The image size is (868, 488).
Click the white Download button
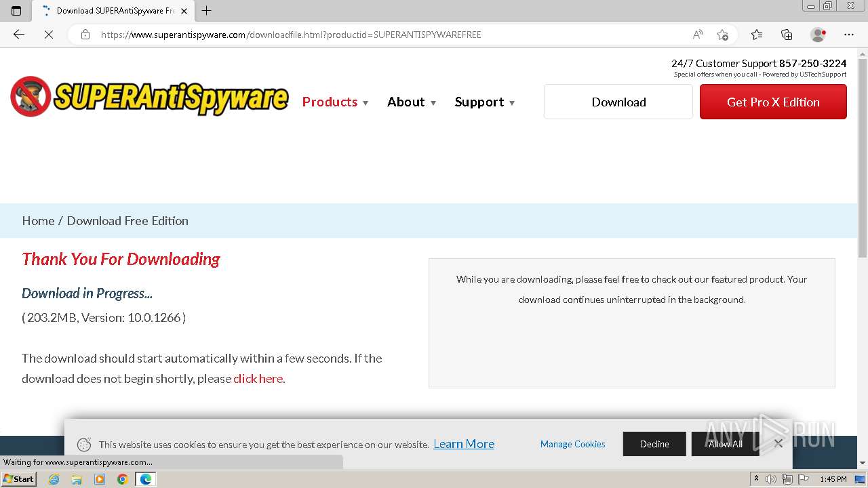pyautogui.click(x=618, y=102)
